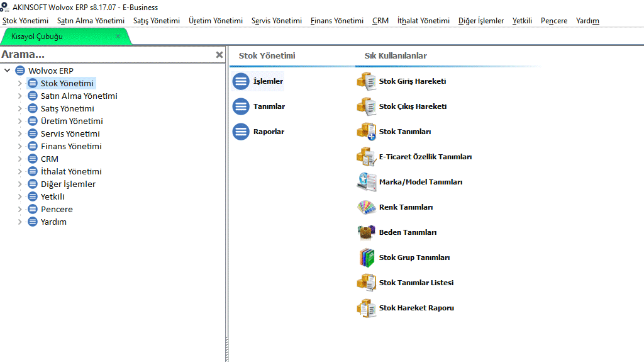644x362 pixels.
Task: Click the Stok Tanımları icon
Action: [x=367, y=132]
